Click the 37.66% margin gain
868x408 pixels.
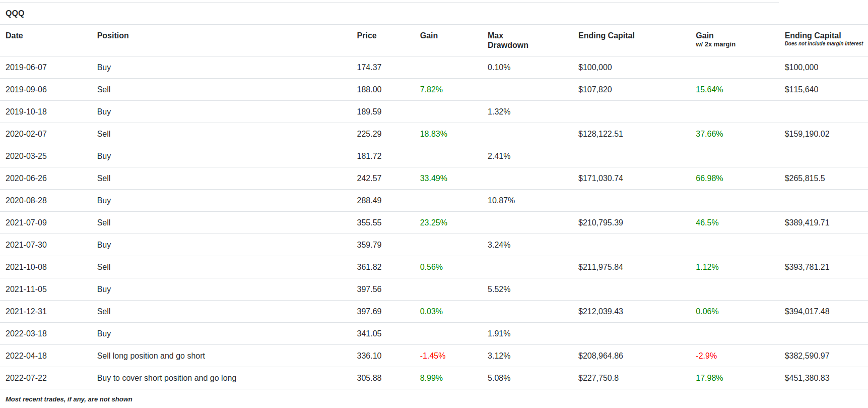tap(709, 134)
